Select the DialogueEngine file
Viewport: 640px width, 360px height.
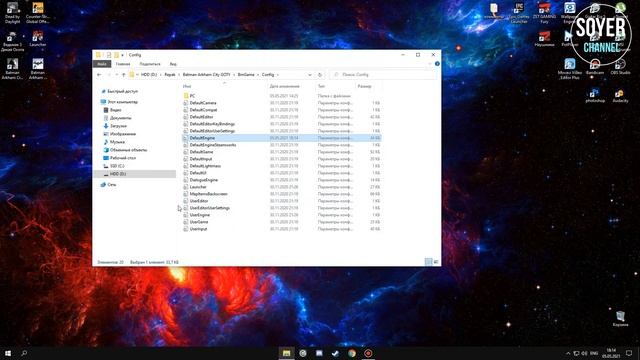(204, 180)
